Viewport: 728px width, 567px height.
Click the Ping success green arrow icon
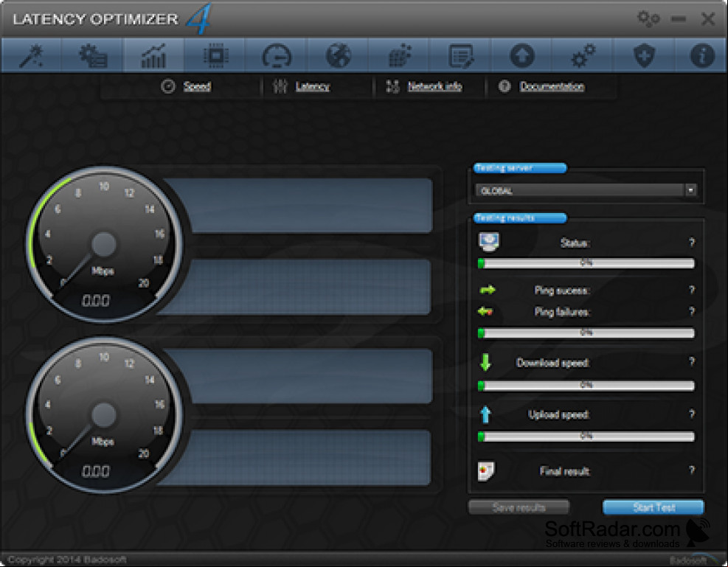(487, 291)
